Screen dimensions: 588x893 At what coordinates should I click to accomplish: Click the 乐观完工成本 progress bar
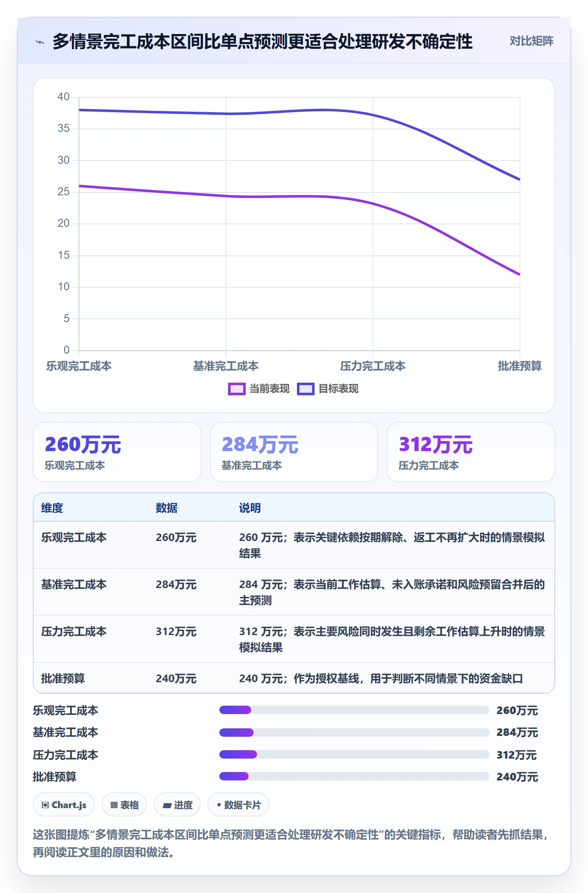[354, 710]
